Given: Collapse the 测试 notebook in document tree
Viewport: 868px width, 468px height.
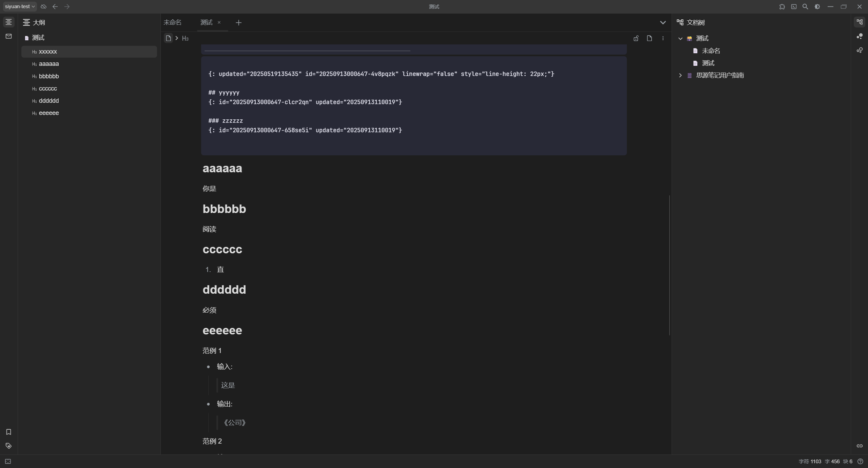Looking at the screenshot, I should point(680,38).
